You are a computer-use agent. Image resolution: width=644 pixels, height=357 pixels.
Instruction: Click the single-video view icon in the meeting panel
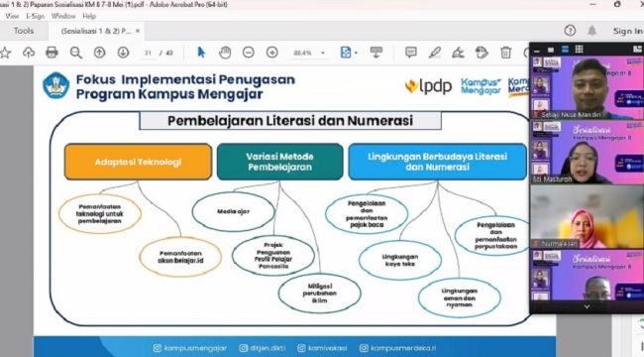click(551, 50)
